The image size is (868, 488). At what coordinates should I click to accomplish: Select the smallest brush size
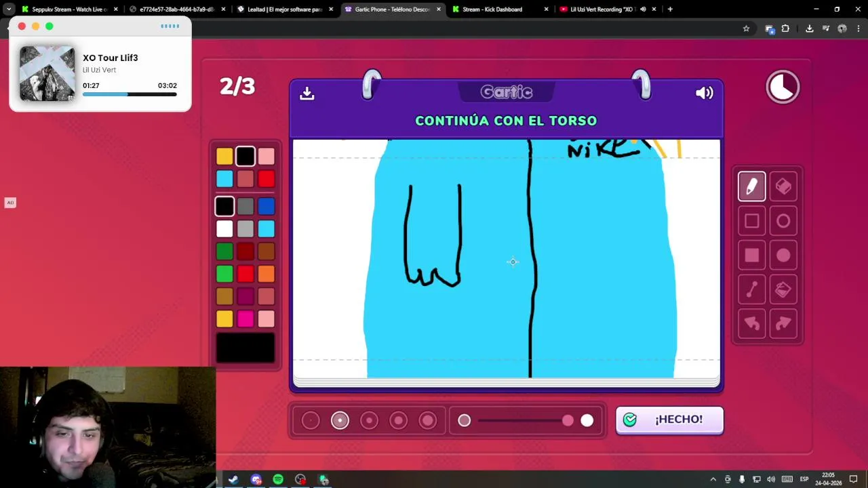(x=311, y=421)
